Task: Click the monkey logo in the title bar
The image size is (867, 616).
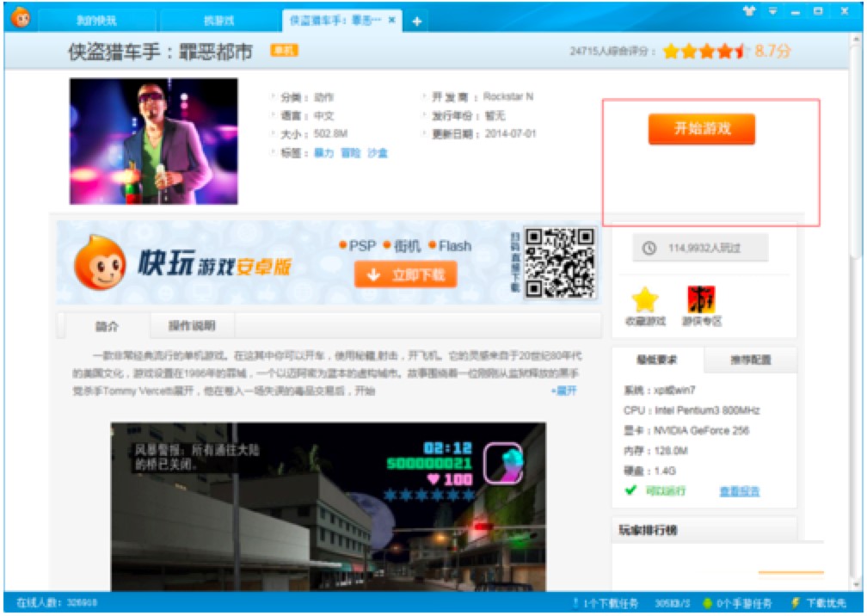Action: tap(19, 16)
